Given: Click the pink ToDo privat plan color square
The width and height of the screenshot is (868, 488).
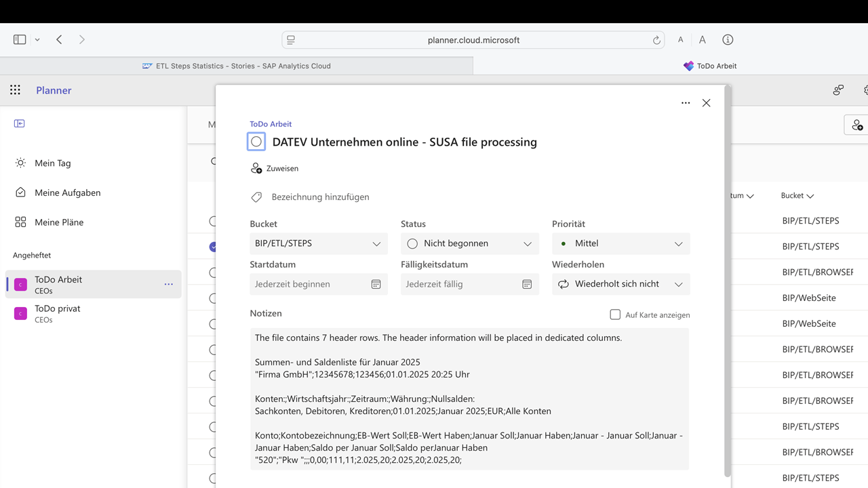Looking at the screenshot, I should tap(19, 313).
